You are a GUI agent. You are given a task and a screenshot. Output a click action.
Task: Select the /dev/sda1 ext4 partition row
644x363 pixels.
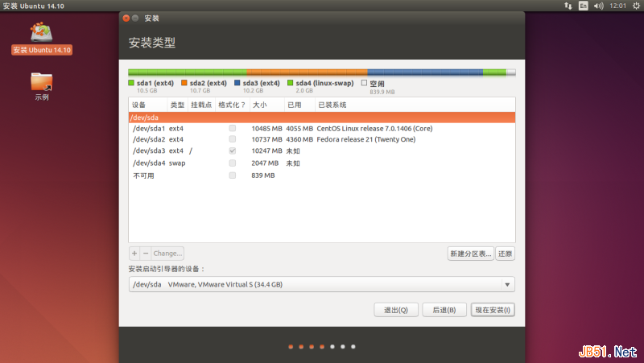321,129
